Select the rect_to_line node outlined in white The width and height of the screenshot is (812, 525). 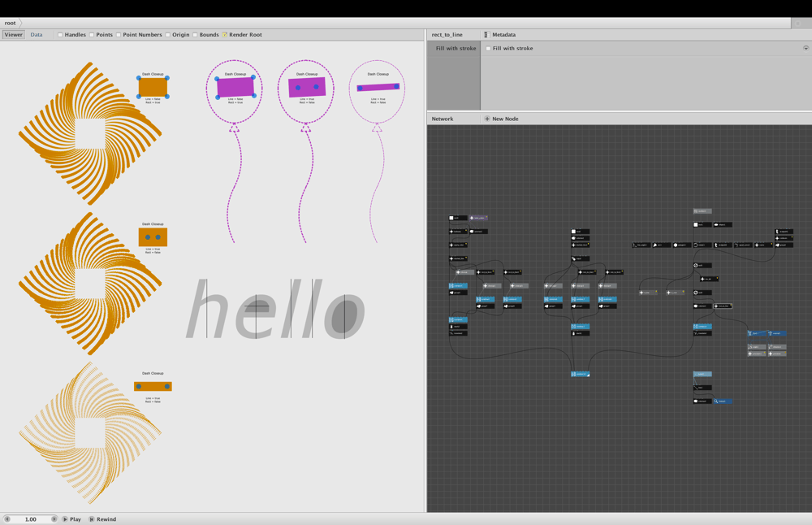723,306
